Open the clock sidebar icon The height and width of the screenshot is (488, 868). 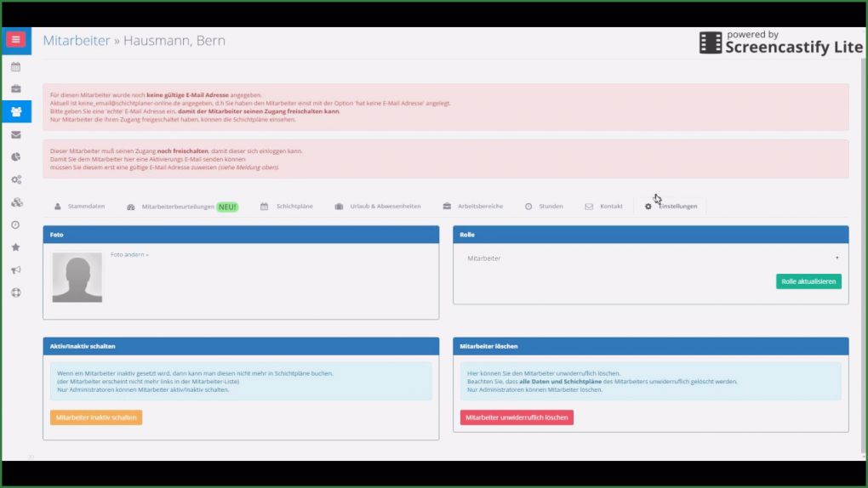point(15,224)
